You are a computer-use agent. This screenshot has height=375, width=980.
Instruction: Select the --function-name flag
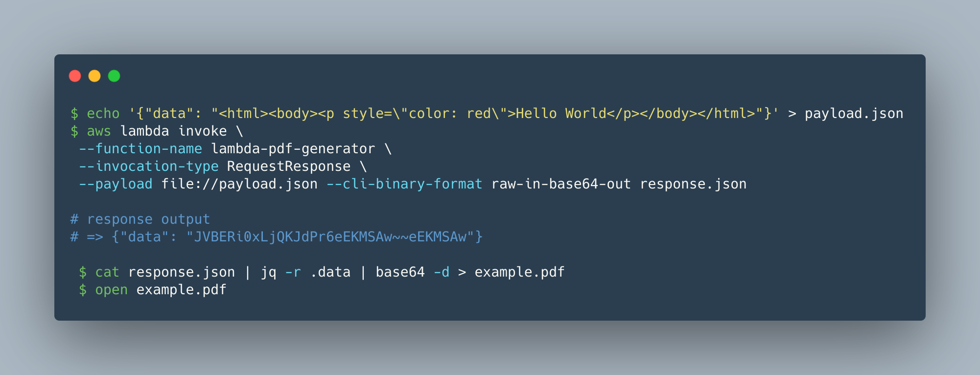pyautogui.click(x=140, y=149)
